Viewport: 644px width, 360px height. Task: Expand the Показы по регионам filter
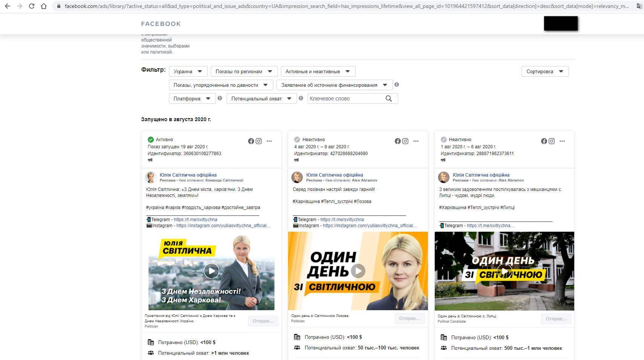click(244, 71)
